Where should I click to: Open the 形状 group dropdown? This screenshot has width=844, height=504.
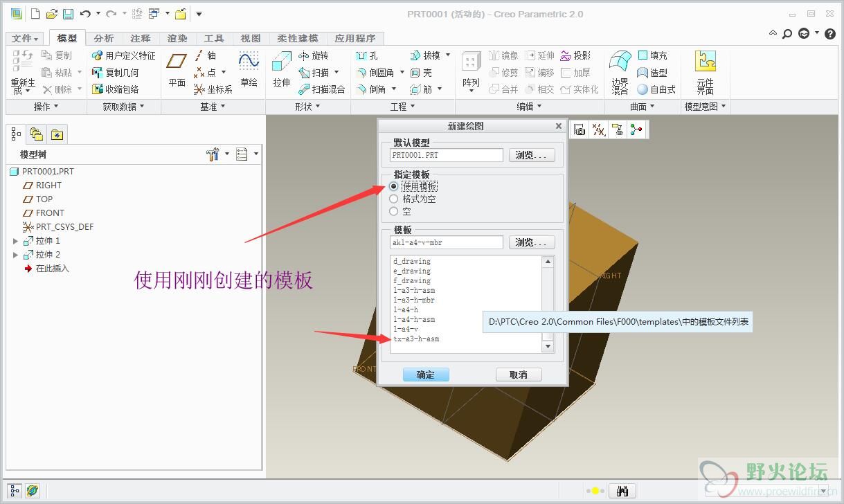(x=307, y=107)
